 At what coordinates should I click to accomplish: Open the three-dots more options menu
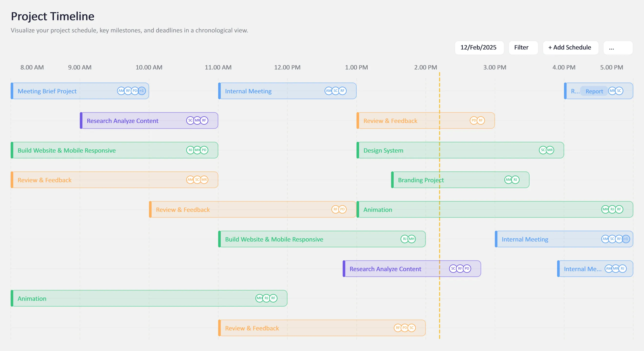[617, 48]
